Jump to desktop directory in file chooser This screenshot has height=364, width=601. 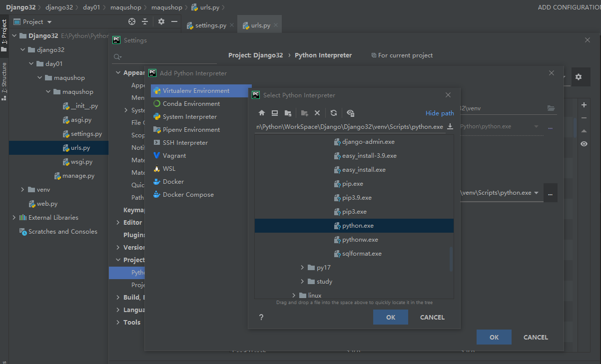tap(274, 113)
